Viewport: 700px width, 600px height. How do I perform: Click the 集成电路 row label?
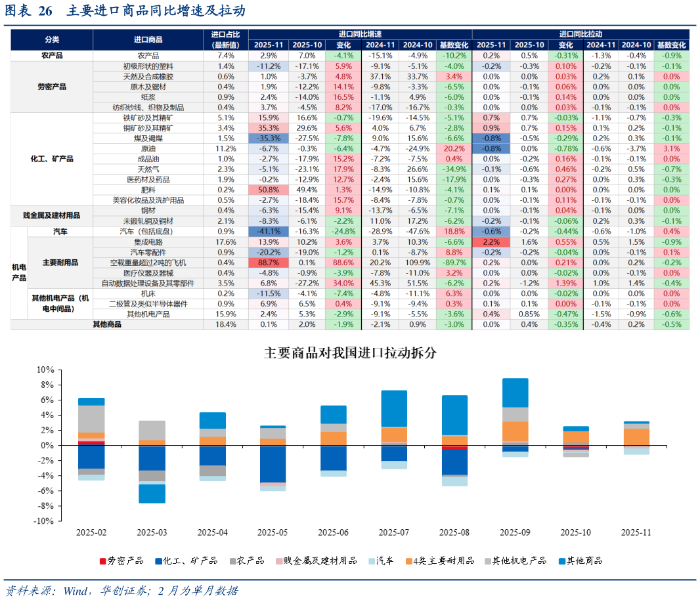pos(148,242)
